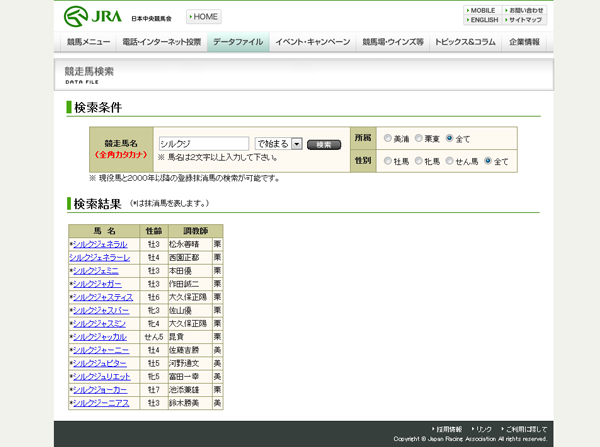This screenshot has height=447, width=600.
Task: Click trainer name 佐藤吉勝
Action: 184,350
